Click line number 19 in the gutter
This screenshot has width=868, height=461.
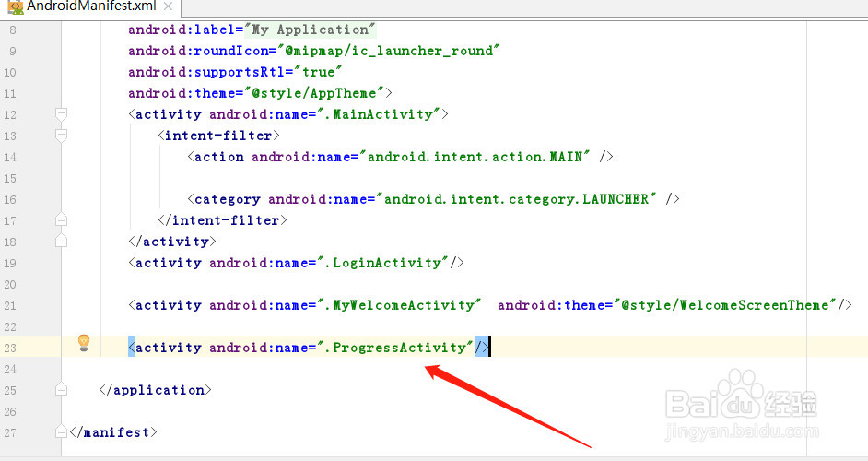click(10, 263)
